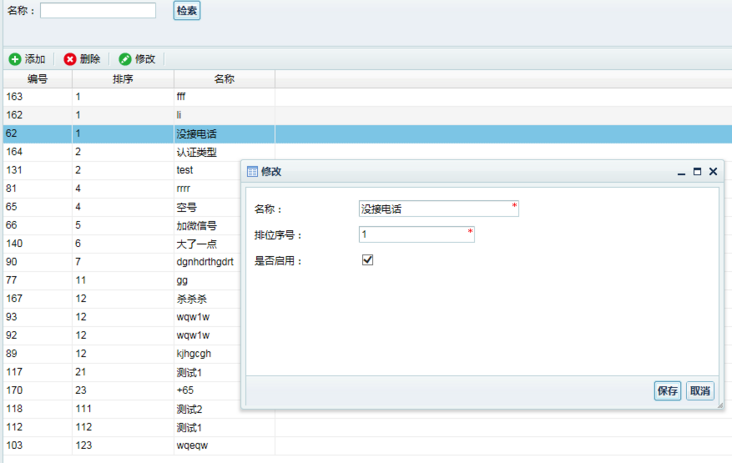Sort by the 排序 column header
This screenshot has width=732, height=463.
[x=123, y=79]
